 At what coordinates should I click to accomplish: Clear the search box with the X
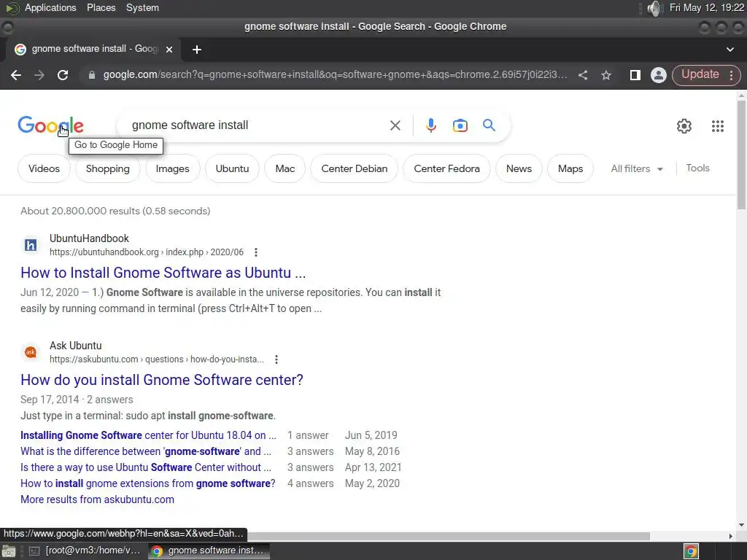pyautogui.click(x=395, y=125)
